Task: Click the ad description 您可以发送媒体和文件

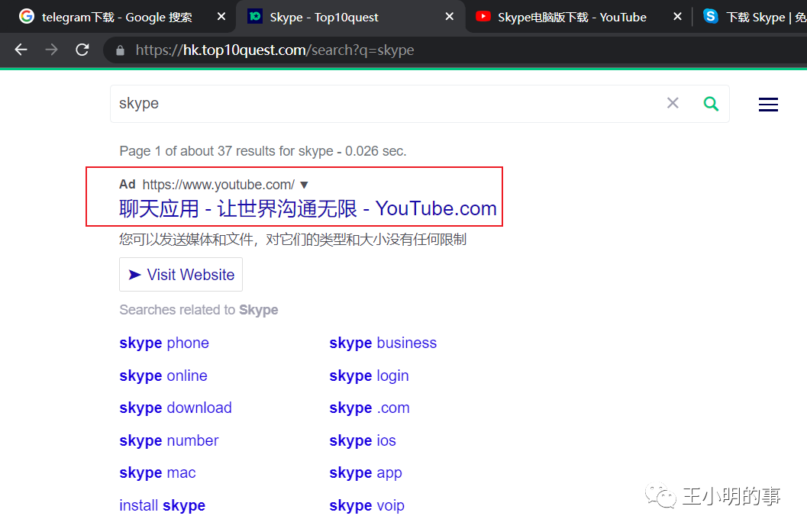Action: point(293,239)
